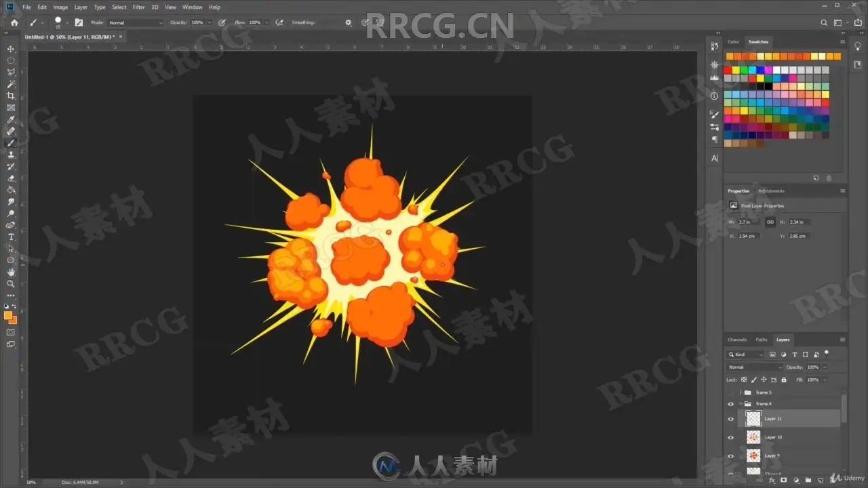Toggle visibility of frame 4 group
The image size is (868, 488).
tap(730, 404)
